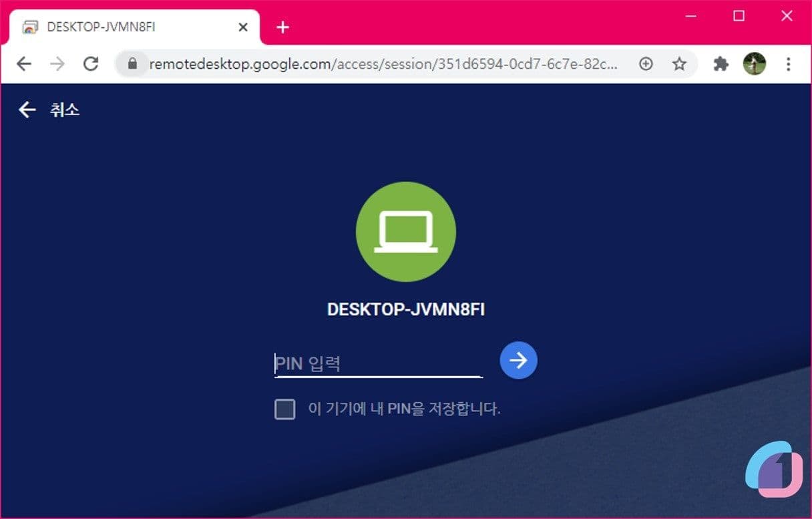Minimize the Chrome window
The width and height of the screenshot is (812, 519).
pyautogui.click(x=691, y=16)
